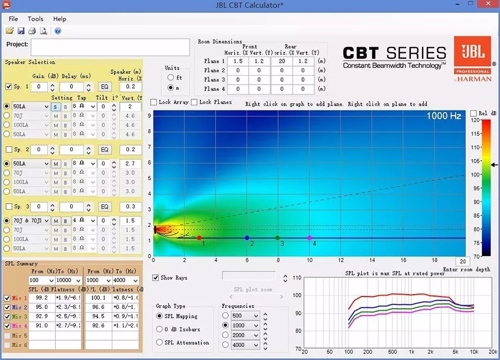
Task: Click the magenta Mic 4 marker on graph
Action: [x=310, y=238]
